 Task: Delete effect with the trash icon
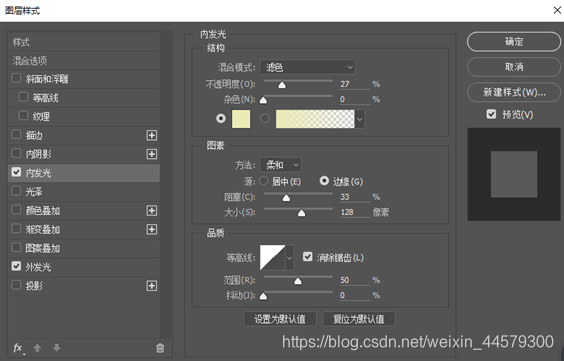coord(160,348)
